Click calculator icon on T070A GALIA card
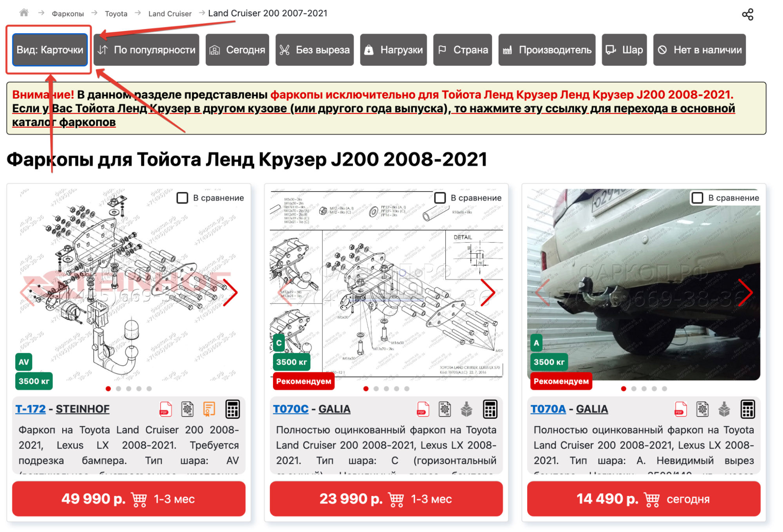This screenshot has width=783, height=532. coord(747,409)
